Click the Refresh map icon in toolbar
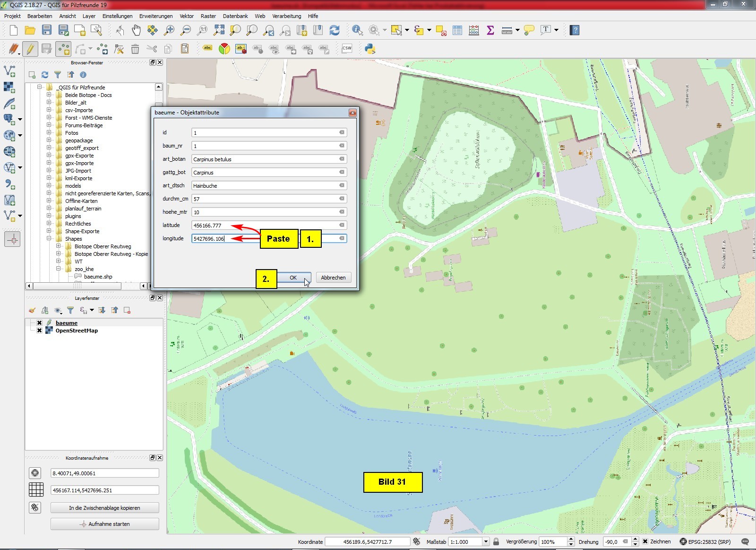 click(335, 31)
